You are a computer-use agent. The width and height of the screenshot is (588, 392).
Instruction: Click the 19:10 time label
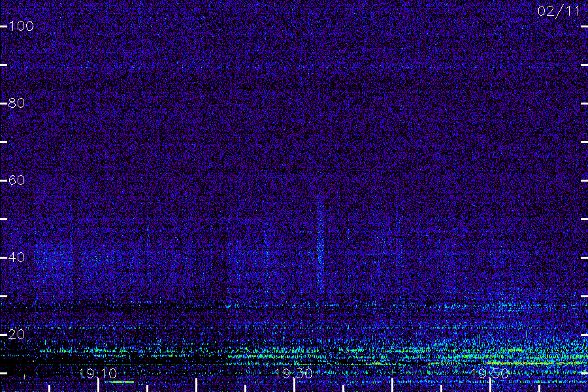tap(98, 373)
